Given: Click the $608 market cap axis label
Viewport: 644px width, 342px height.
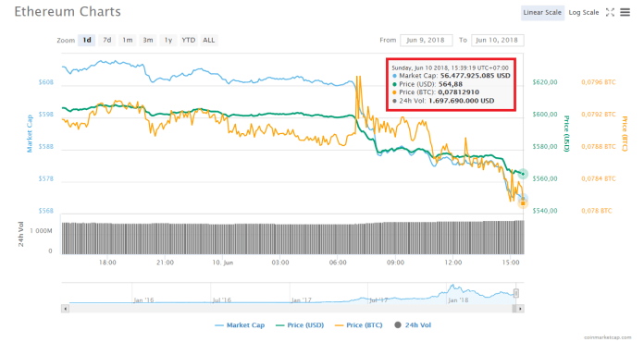Looking at the screenshot, I should 46,82.
